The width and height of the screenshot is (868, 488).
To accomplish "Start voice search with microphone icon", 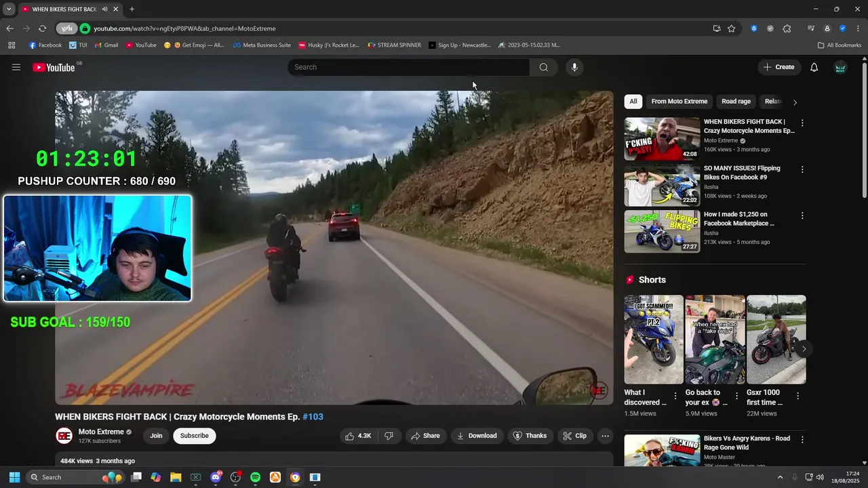I will click(574, 67).
